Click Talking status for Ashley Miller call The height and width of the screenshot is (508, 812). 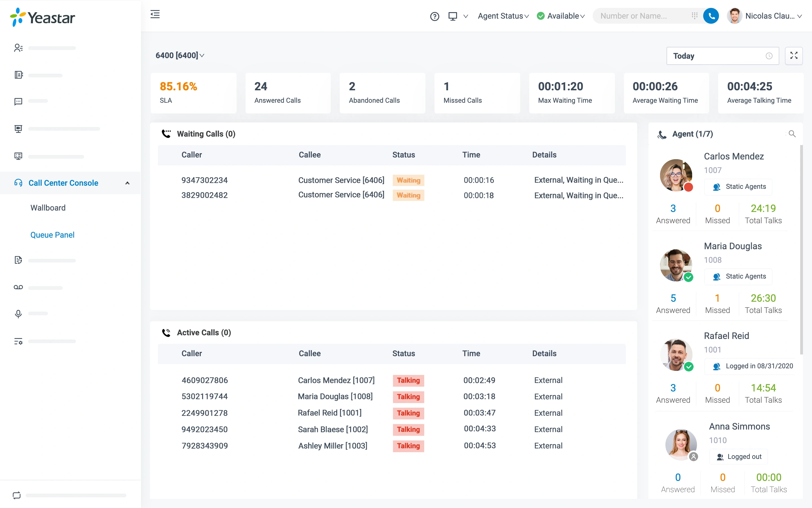coord(408,446)
